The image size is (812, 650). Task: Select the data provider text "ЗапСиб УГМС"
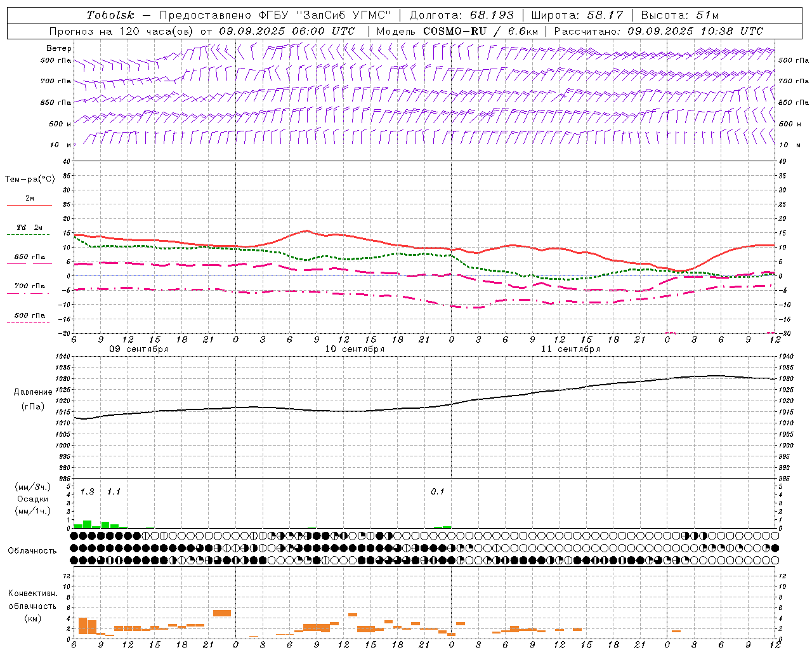pos(344,15)
